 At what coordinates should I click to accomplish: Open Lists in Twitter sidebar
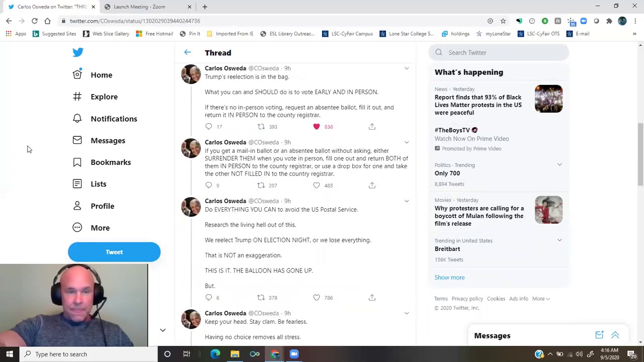point(90,184)
